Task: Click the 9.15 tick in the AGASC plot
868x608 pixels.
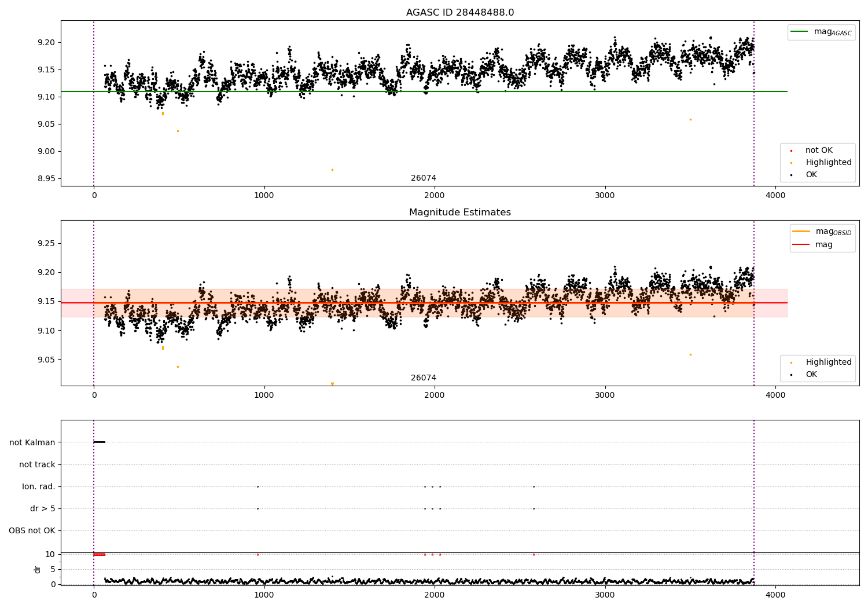Action: tap(46, 70)
